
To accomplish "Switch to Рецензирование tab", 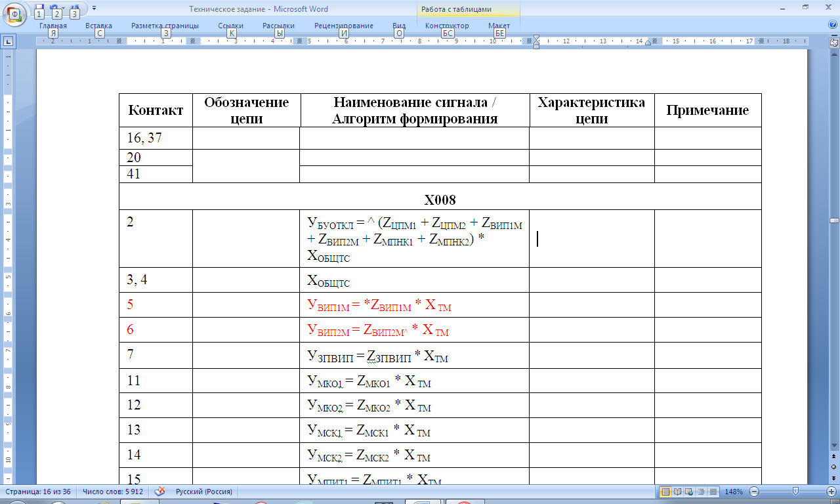I will pos(344,26).
